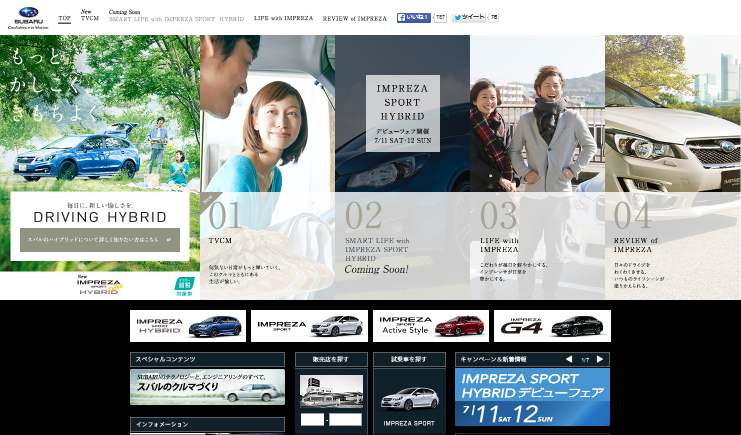Screen dimensions: 741x435
Task: Open the Hybrid debut fair 7/11 banner
Action: 532,397
